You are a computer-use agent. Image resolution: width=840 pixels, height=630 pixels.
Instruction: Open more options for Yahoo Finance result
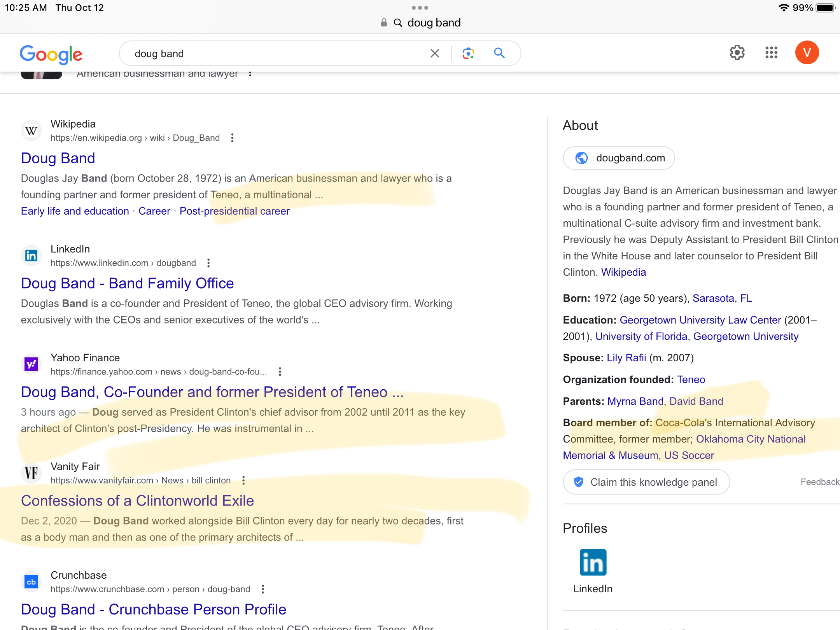click(x=280, y=372)
